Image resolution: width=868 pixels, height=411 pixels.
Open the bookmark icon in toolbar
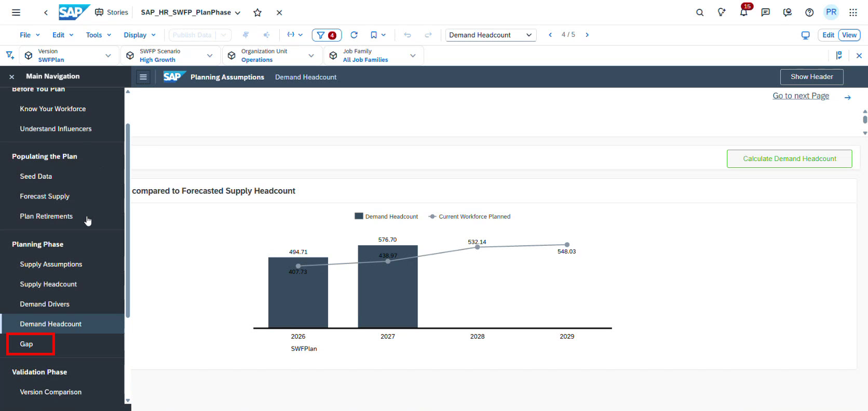374,35
